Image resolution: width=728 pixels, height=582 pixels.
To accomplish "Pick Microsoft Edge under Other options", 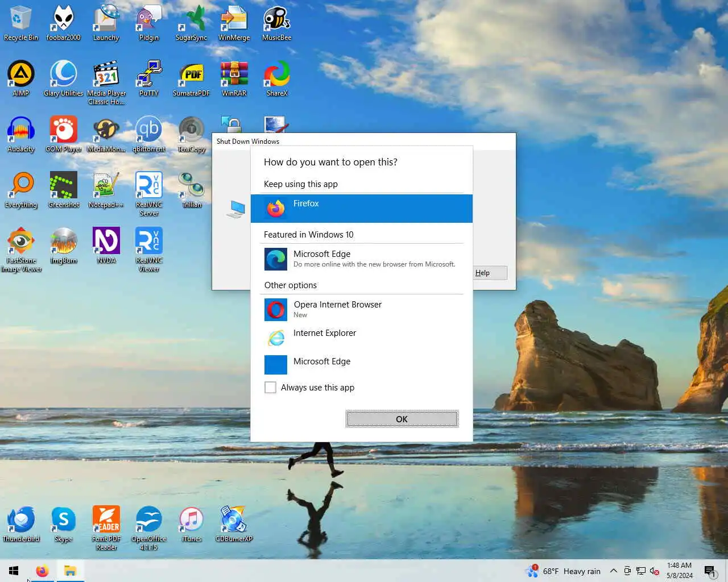I will click(x=362, y=365).
